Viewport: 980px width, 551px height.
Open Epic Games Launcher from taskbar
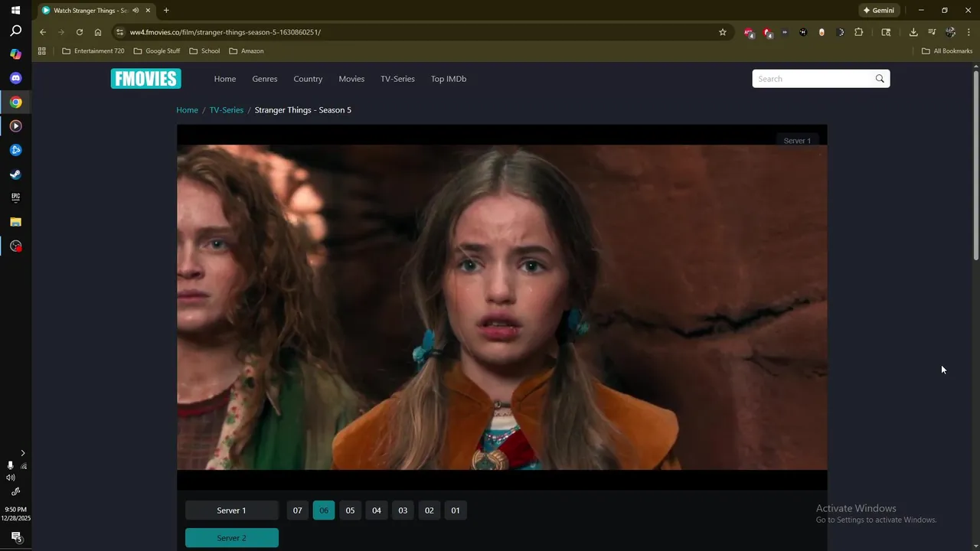(x=15, y=197)
